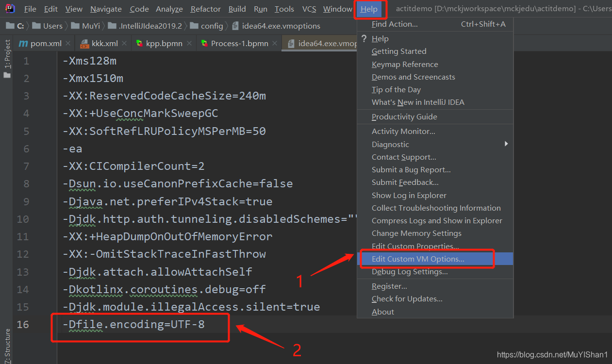Close the pom.xml tab

click(x=68, y=43)
